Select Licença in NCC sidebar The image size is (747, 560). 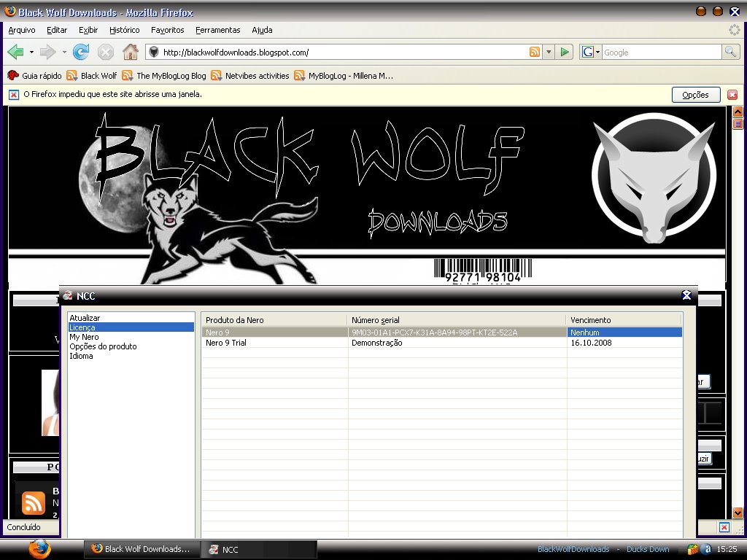click(131, 327)
